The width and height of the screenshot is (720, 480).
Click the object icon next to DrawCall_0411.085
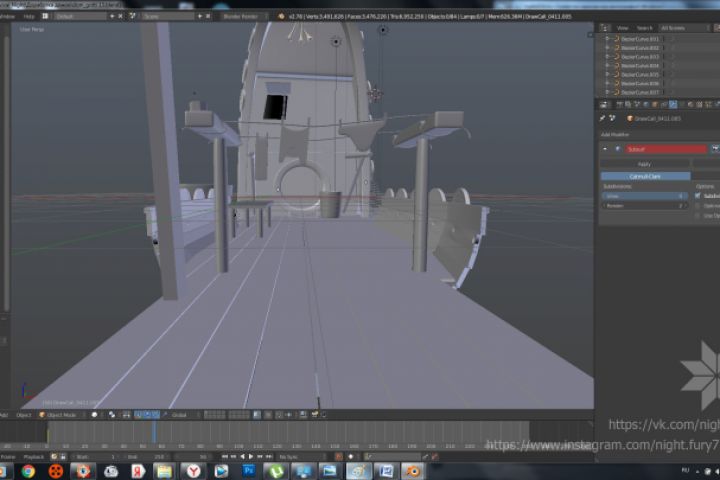click(630, 119)
